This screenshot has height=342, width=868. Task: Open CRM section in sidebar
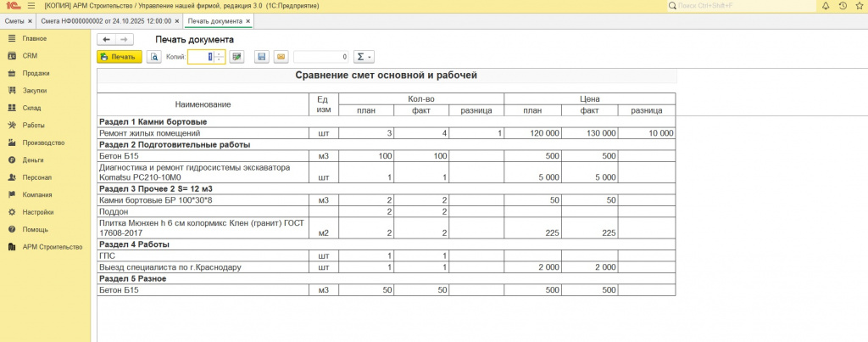(x=30, y=56)
